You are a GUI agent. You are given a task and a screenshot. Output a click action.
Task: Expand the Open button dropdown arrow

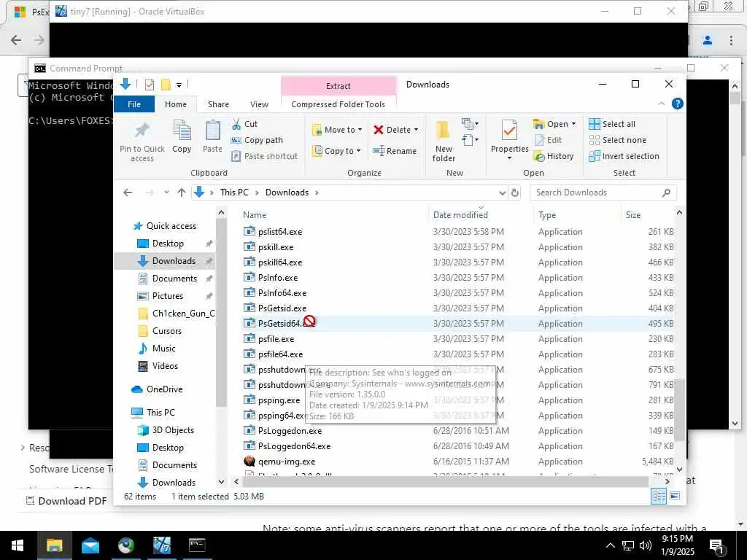(573, 124)
